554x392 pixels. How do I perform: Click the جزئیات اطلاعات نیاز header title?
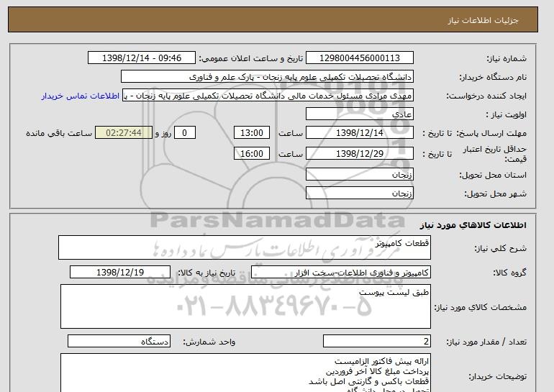coord(483,20)
